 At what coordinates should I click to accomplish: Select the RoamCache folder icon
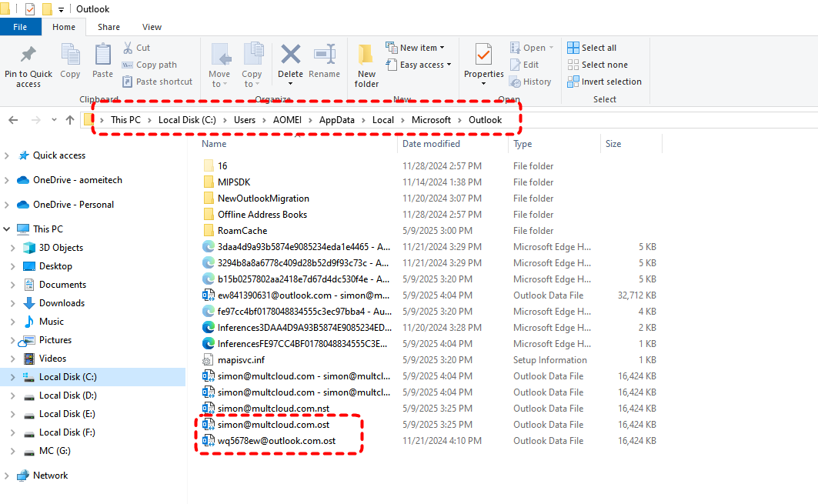pyautogui.click(x=208, y=231)
